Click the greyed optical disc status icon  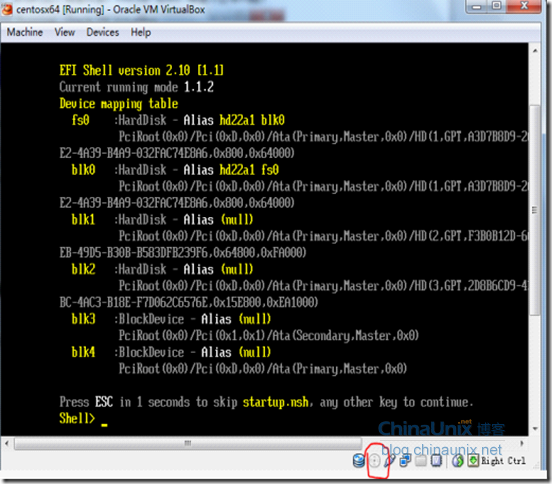[x=375, y=460]
